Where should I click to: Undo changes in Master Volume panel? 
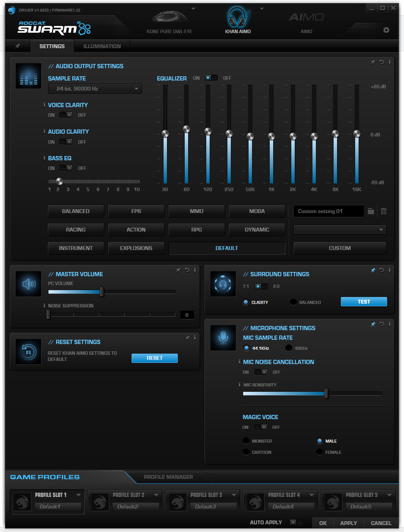(187, 270)
